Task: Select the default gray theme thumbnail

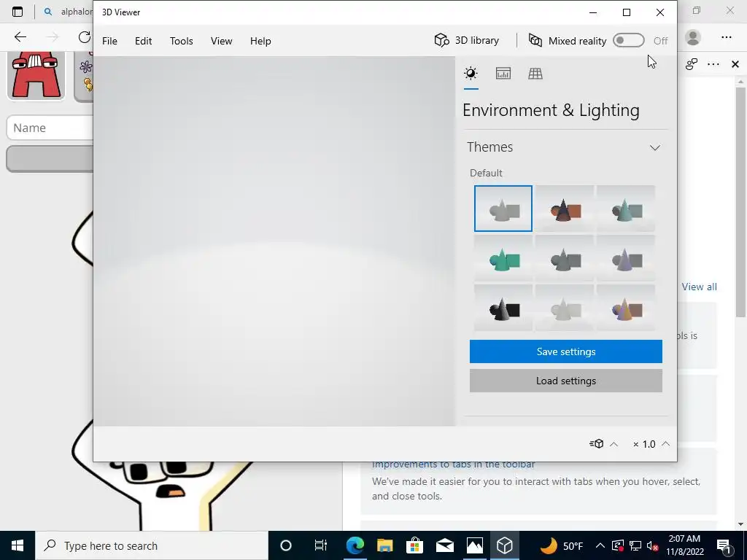Action: pos(503,209)
